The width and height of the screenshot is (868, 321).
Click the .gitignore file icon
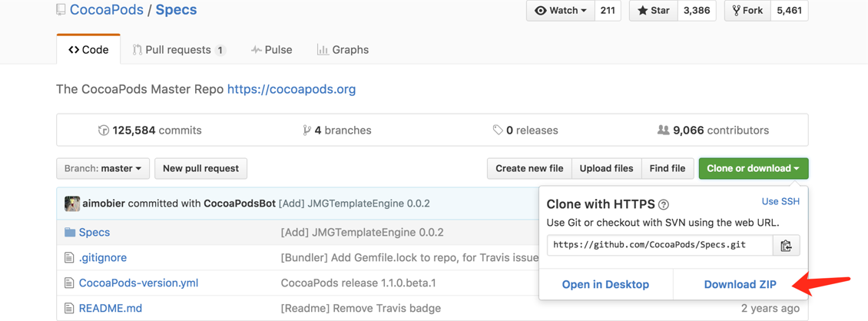click(x=69, y=258)
